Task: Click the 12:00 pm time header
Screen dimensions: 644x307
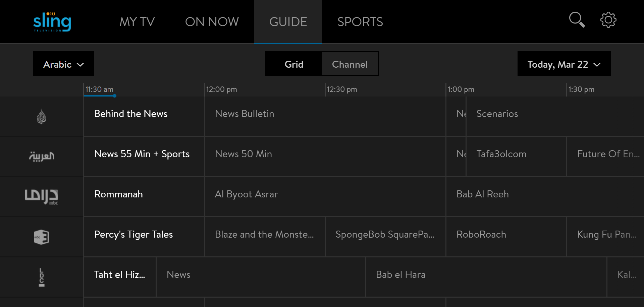Action: pyautogui.click(x=221, y=89)
